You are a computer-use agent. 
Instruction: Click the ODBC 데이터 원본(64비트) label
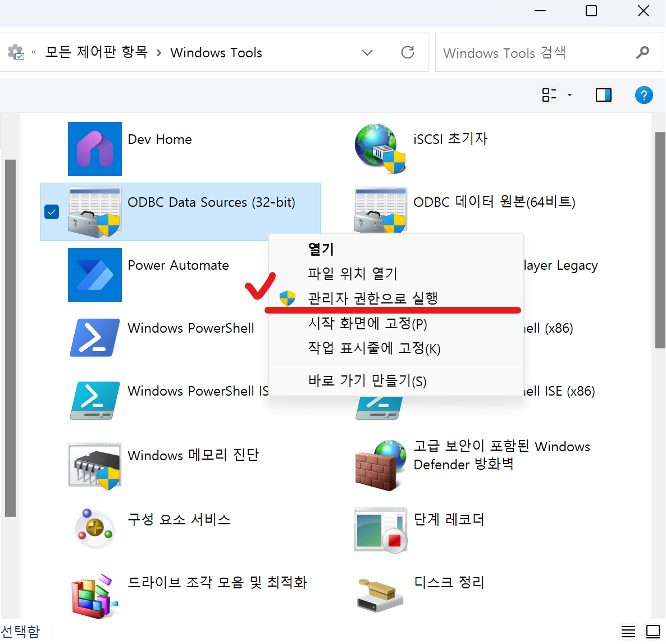pyautogui.click(x=494, y=202)
